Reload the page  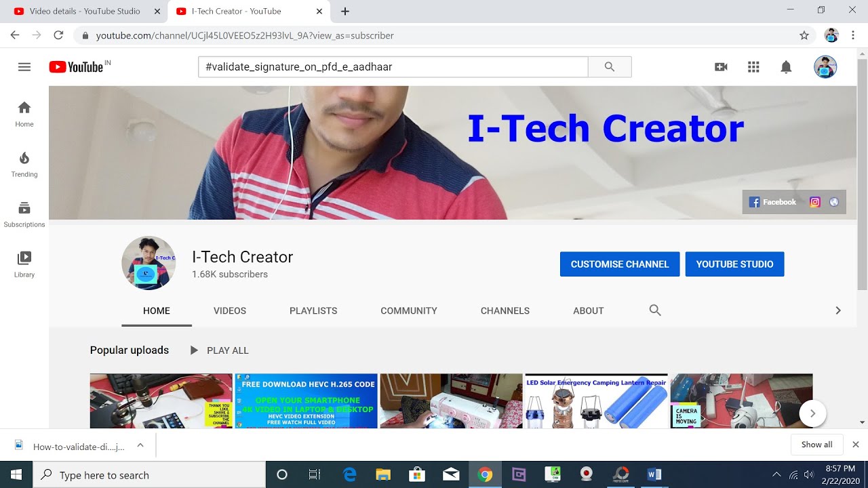pyautogui.click(x=58, y=35)
